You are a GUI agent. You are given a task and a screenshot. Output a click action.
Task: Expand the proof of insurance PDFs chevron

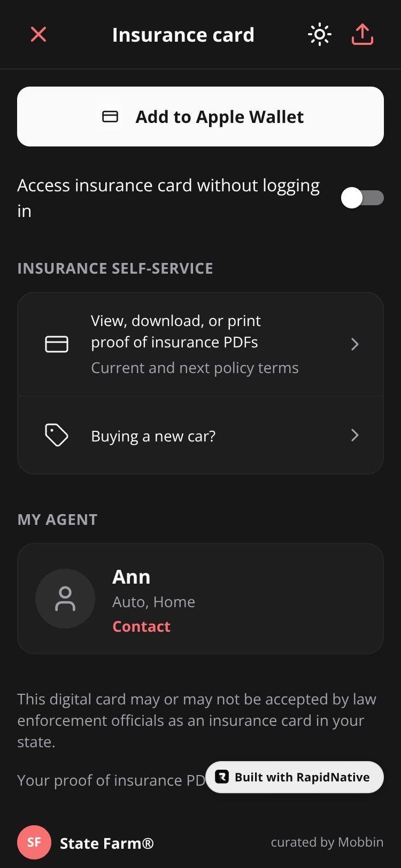pyautogui.click(x=354, y=344)
